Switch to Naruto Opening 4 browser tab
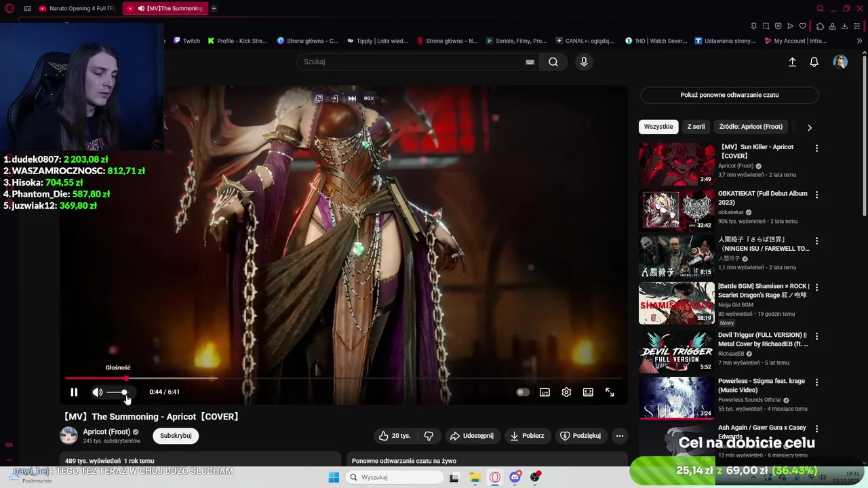 click(x=76, y=8)
